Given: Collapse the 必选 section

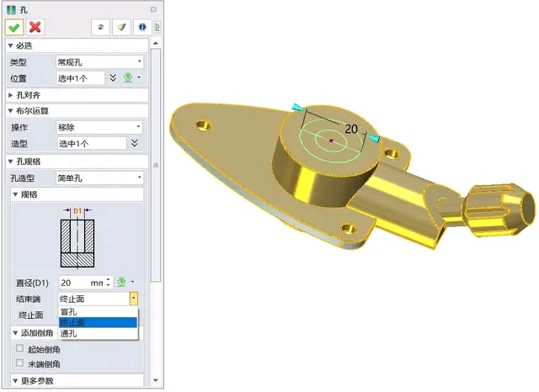Looking at the screenshot, I should point(10,45).
